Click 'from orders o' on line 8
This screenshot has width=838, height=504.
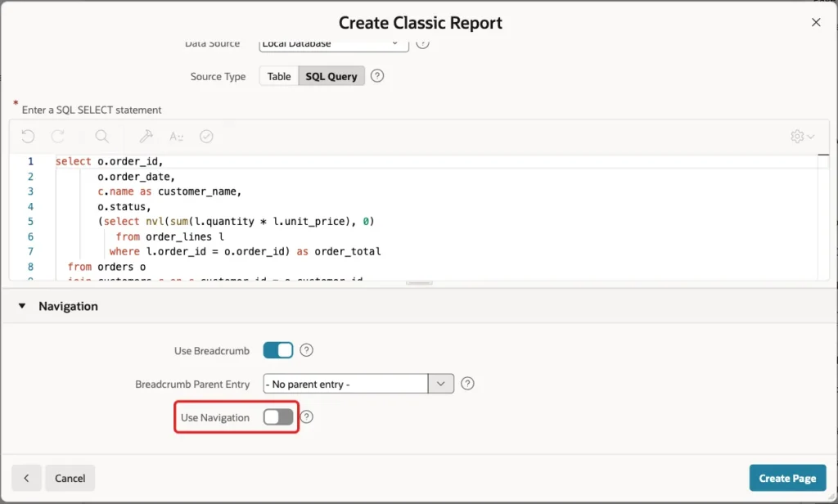click(106, 266)
